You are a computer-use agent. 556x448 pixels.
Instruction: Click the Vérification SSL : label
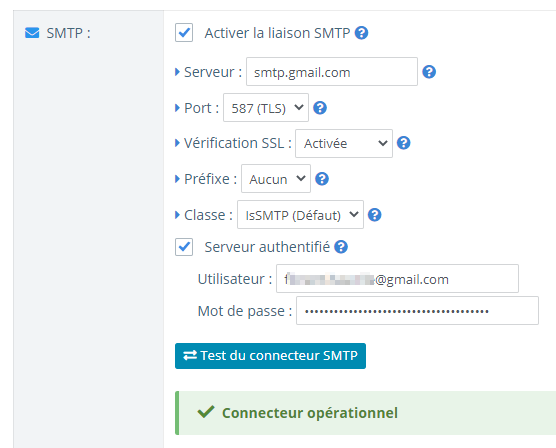coord(238,143)
